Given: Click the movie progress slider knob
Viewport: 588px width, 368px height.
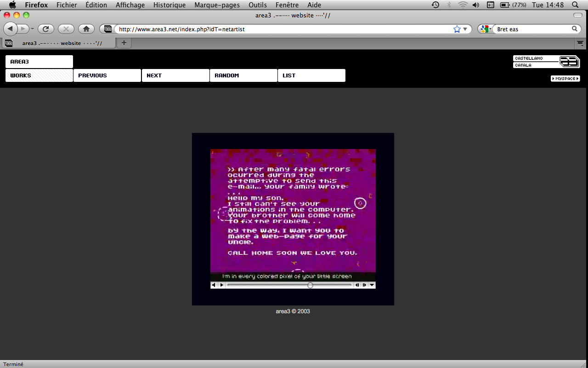Looking at the screenshot, I should [x=310, y=285].
